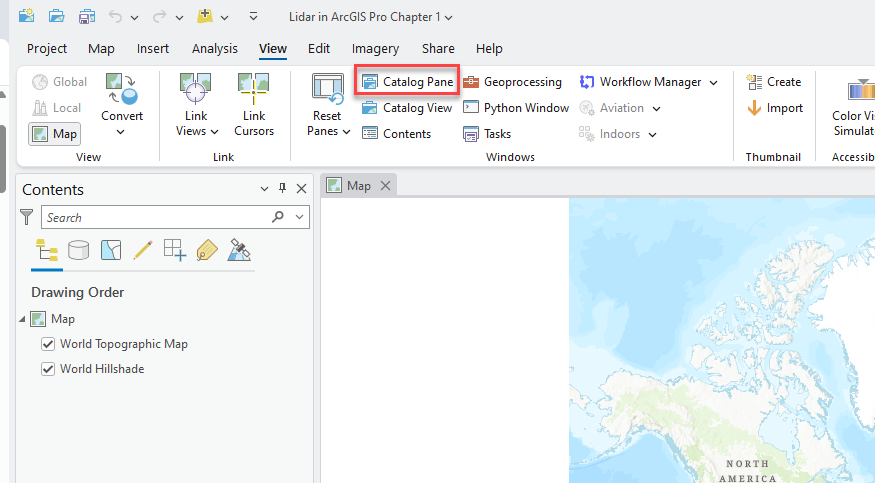Click the Contents button in Windows group

(x=397, y=134)
